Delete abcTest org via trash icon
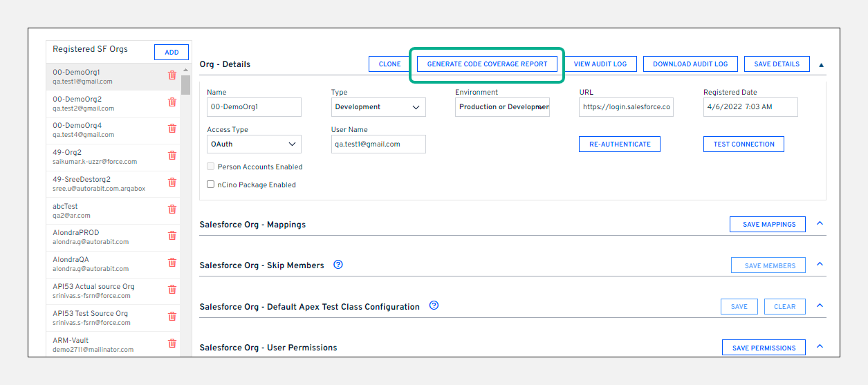 [172, 209]
